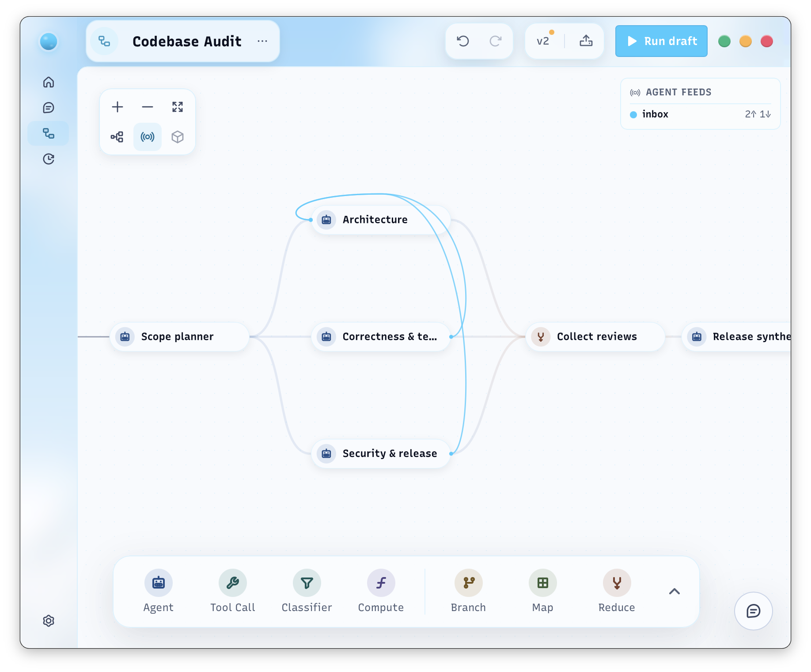811x672 pixels.
Task: Undo the last change
Action: [x=463, y=41]
